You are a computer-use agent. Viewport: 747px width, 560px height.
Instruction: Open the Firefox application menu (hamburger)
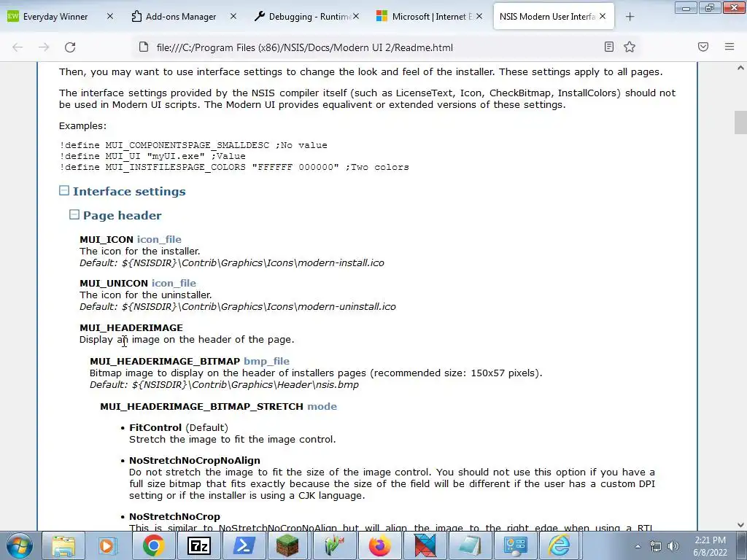729,47
